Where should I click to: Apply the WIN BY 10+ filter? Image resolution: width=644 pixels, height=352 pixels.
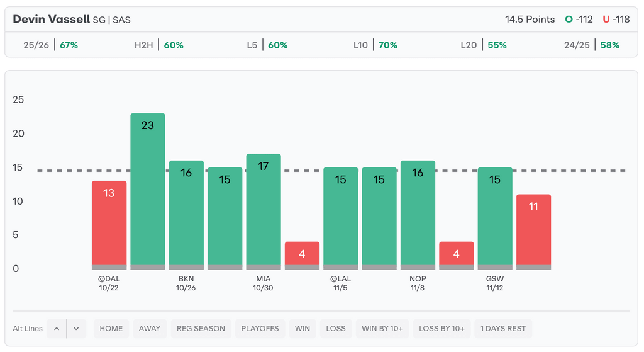pos(382,329)
